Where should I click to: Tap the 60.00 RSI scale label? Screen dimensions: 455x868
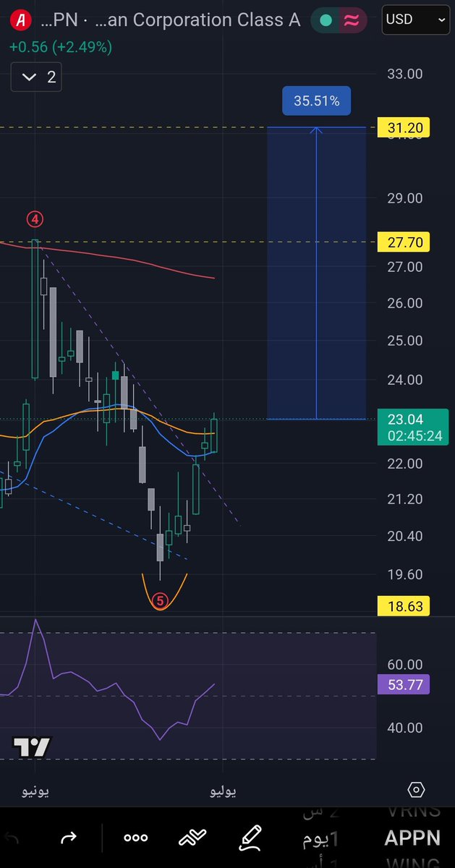click(405, 664)
